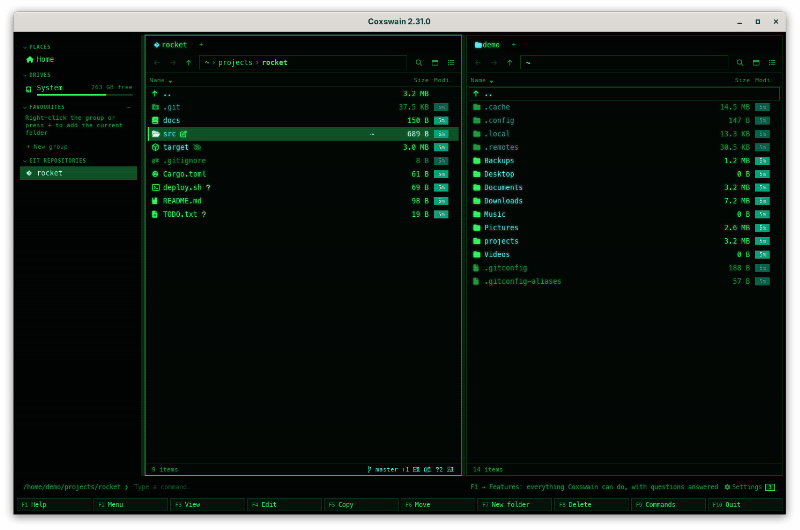Click the F5 Copy button
Image resolution: width=800 pixels, height=530 pixels.
pyautogui.click(x=361, y=505)
